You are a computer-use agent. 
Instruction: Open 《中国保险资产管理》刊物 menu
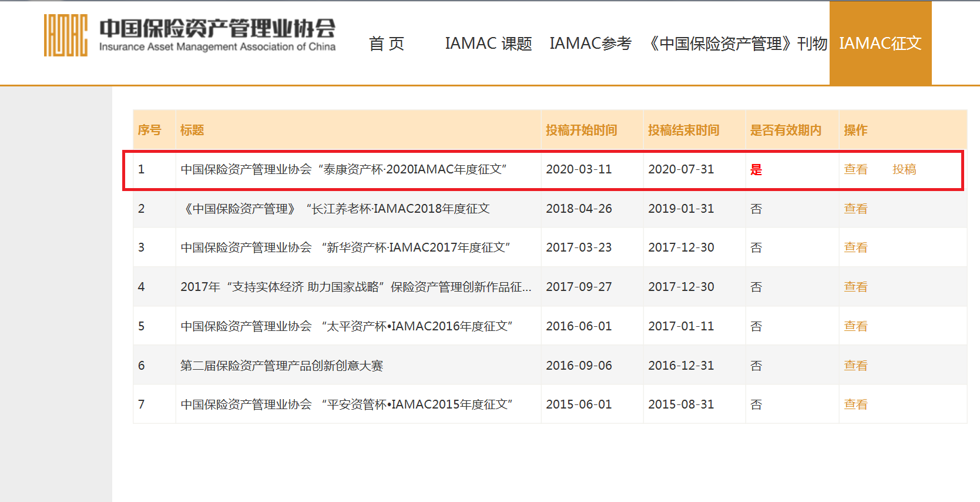click(x=737, y=43)
